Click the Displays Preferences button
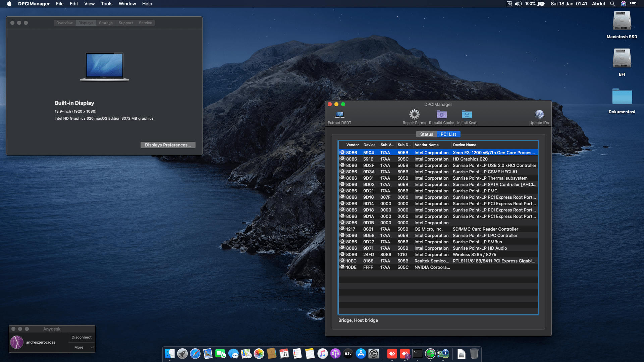 (x=168, y=145)
